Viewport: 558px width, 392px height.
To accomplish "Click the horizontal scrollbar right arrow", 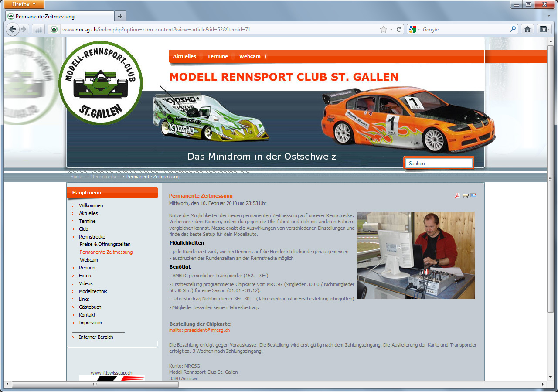I will point(543,385).
